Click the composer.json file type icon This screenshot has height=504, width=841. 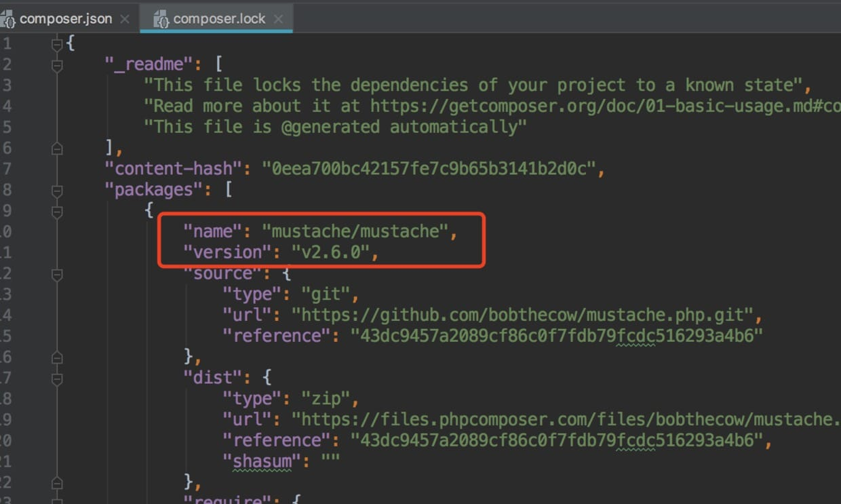8,20
